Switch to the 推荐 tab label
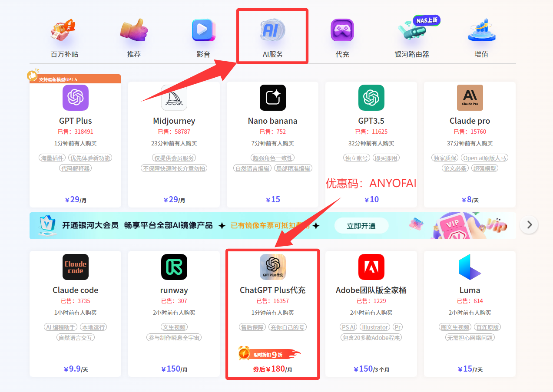Image resolution: width=553 pixels, height=392 pixels. pyautogui.click(x=134, y=54)
